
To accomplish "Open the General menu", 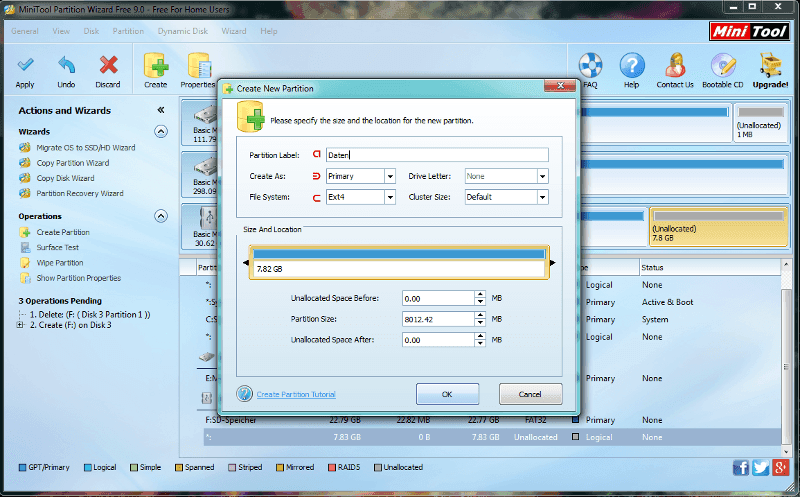I will pyautogui.click(x=24, y=31).
